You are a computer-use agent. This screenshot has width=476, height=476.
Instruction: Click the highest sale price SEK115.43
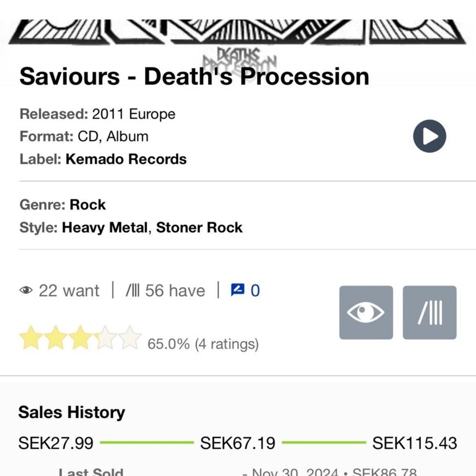coord(415,443)
